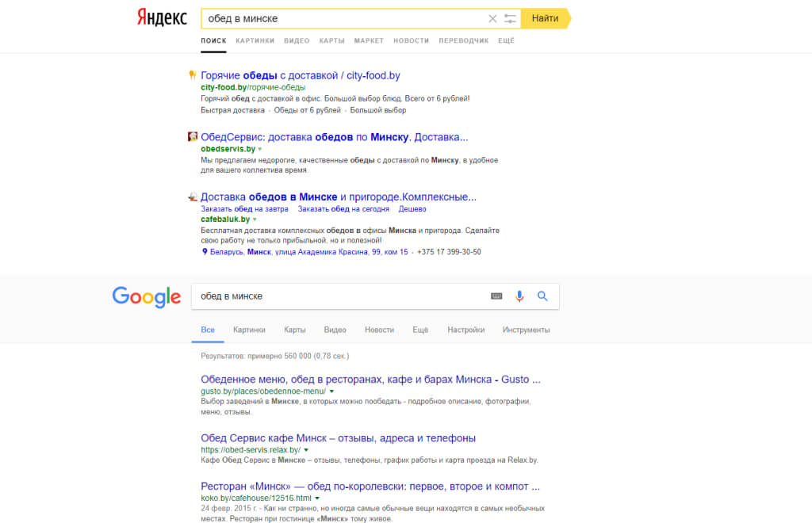The height and width of the screenshot is (523, 812).
Task: Click the Google on-screen keyboard icon
Action: click(496, 296)
